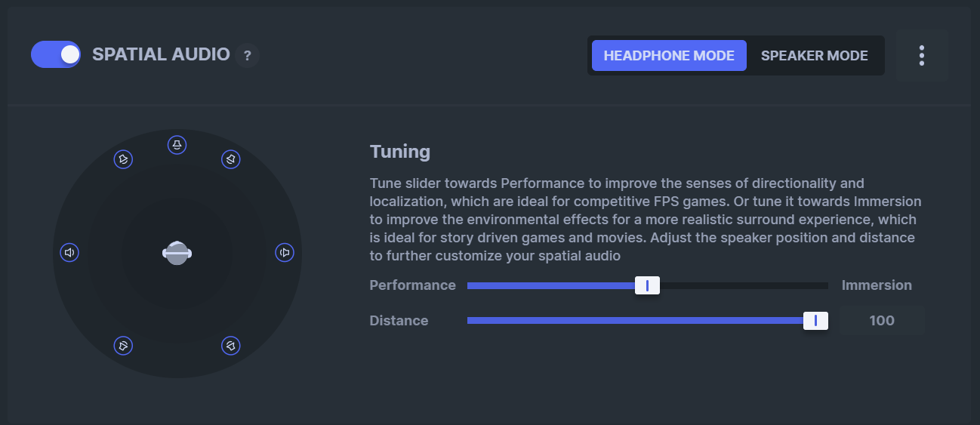Select the side left speaker icon
The height and width of the screenshot is (425, 980).
(69, 253)
